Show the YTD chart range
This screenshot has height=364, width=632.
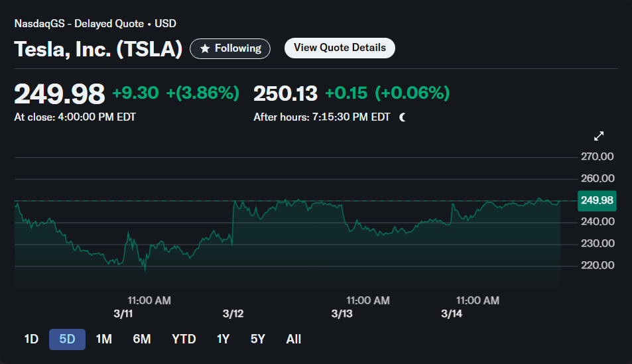point(184,339)
